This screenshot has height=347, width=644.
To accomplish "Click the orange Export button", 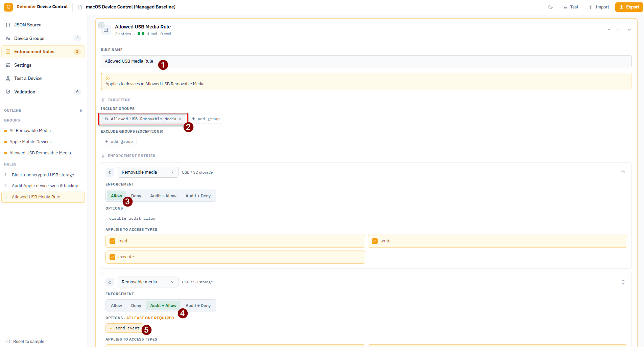I will click(629, 7).
